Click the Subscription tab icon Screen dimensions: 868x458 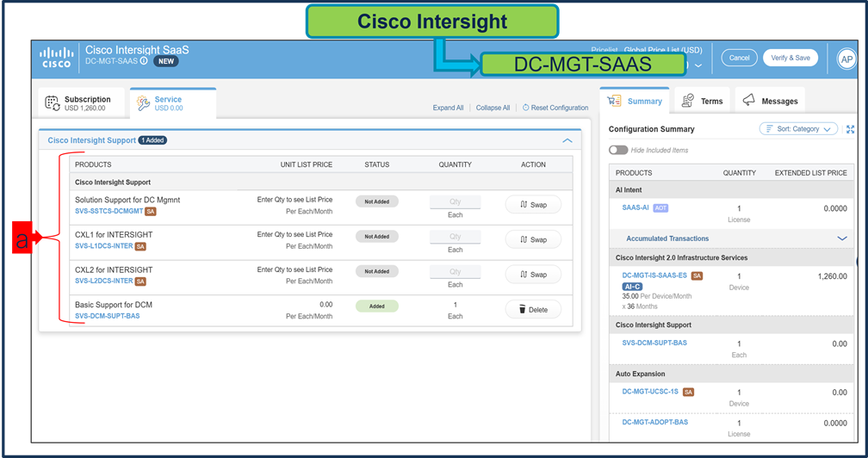52,103
